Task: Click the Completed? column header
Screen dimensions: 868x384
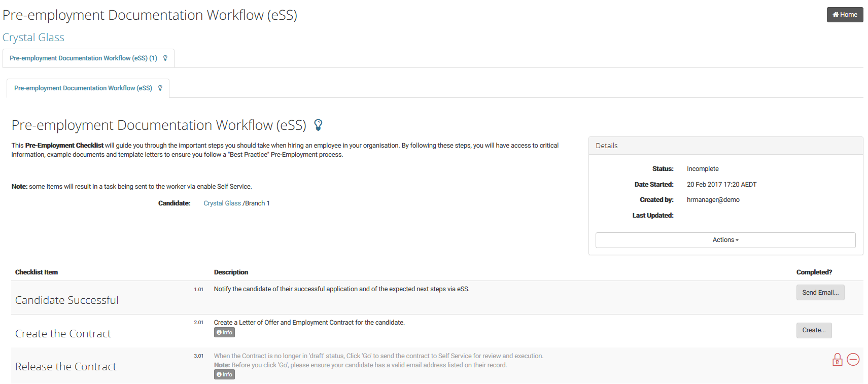Action: [x=814, y=272]
